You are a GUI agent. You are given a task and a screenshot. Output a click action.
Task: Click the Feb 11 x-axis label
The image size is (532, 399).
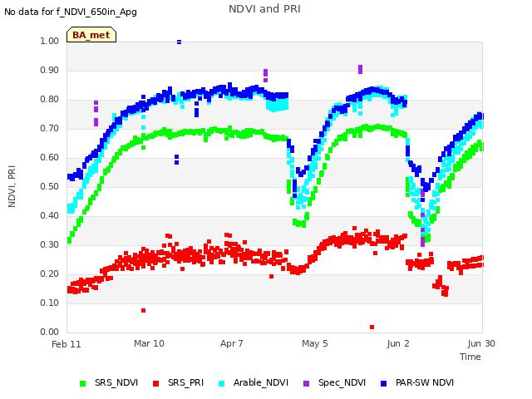(66, 344)
